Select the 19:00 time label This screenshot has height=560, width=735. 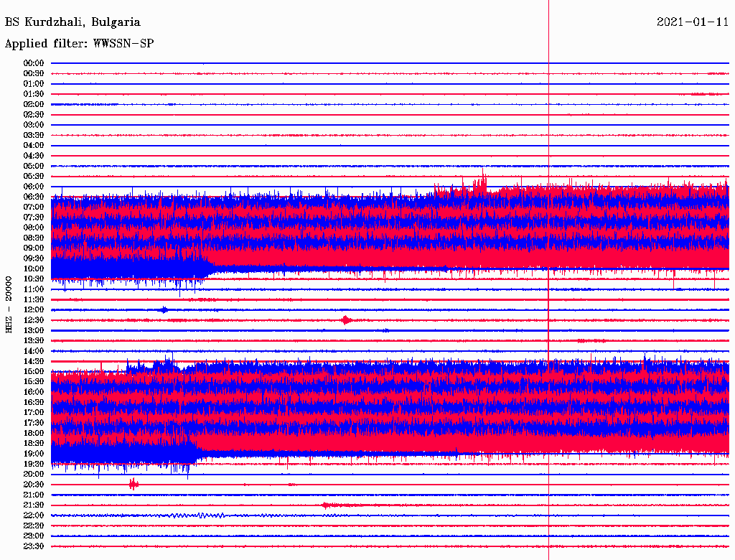click(x=34, y=454)
